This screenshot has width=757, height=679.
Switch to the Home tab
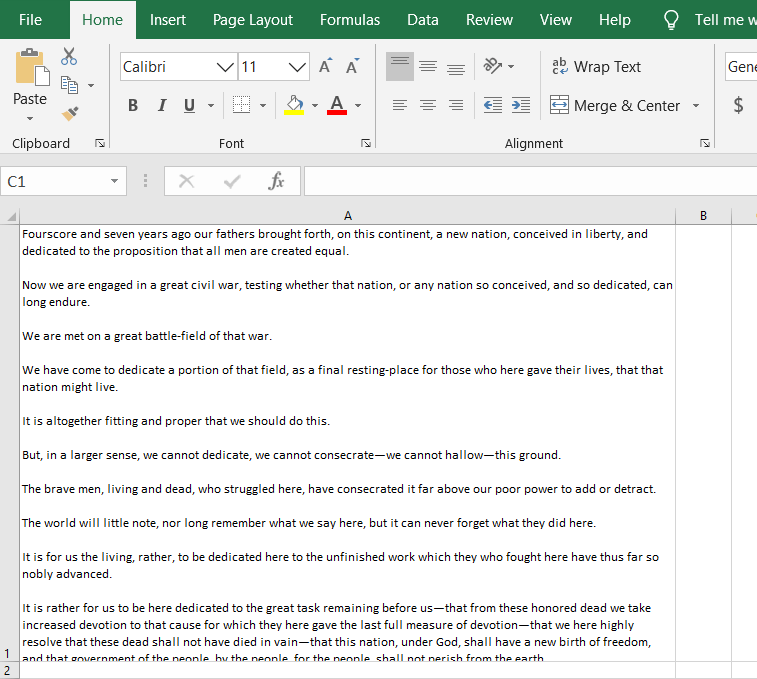[102, 20]
